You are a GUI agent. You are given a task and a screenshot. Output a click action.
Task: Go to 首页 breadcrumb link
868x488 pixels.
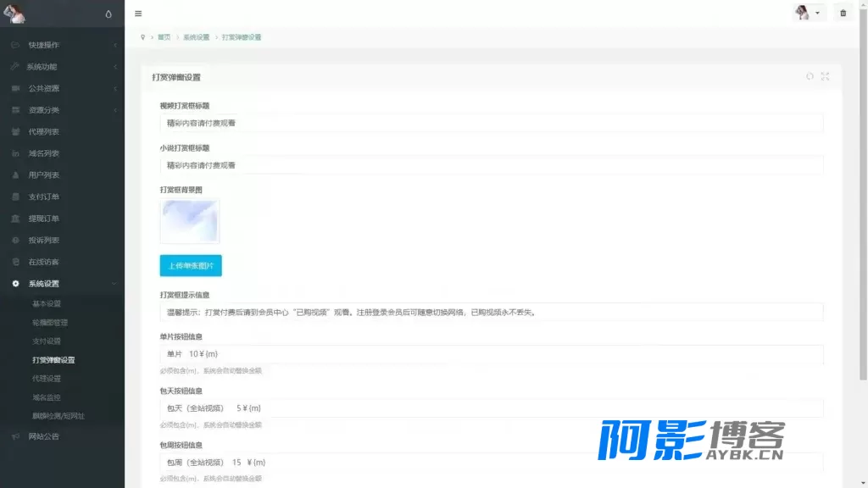tap(164, 37)
